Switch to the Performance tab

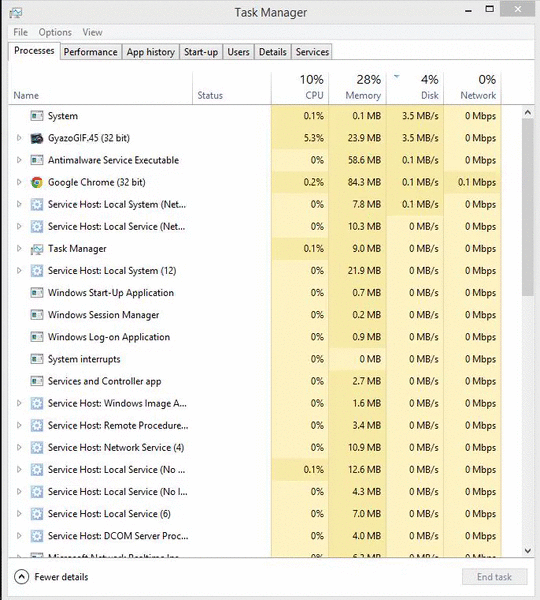click(x=90, y=52)
